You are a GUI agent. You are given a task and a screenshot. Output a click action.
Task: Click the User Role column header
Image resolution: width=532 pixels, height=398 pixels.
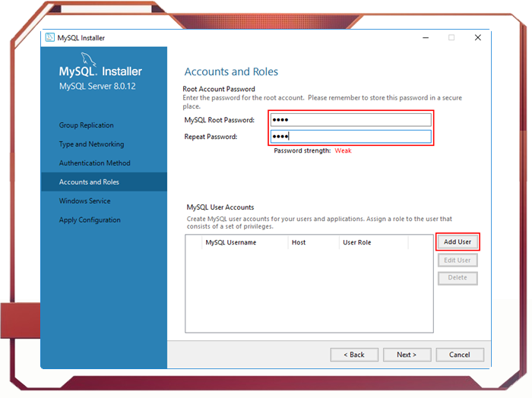[356, 242]
